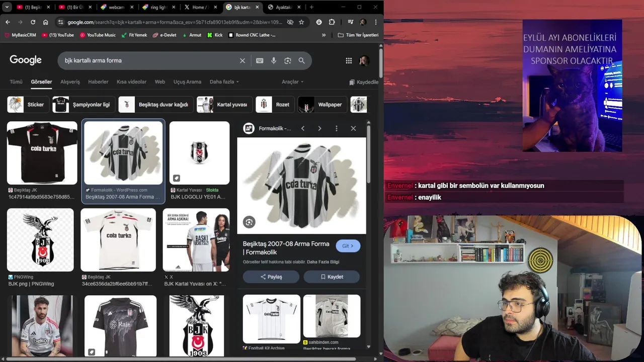Share image with Paylaş button
This screenshot has width=644, height=362.
[271, 277]
